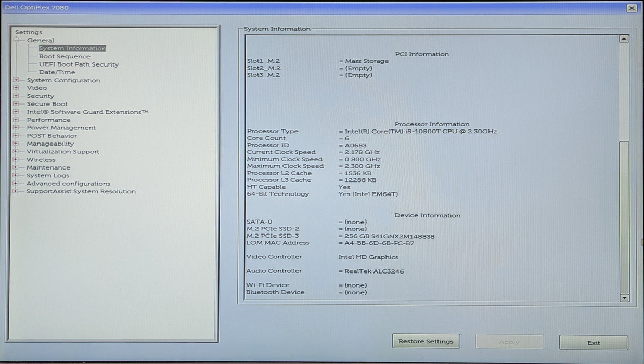Click the Restore Settings button
The height and width of the screenshot is (364, 644).
426,342
